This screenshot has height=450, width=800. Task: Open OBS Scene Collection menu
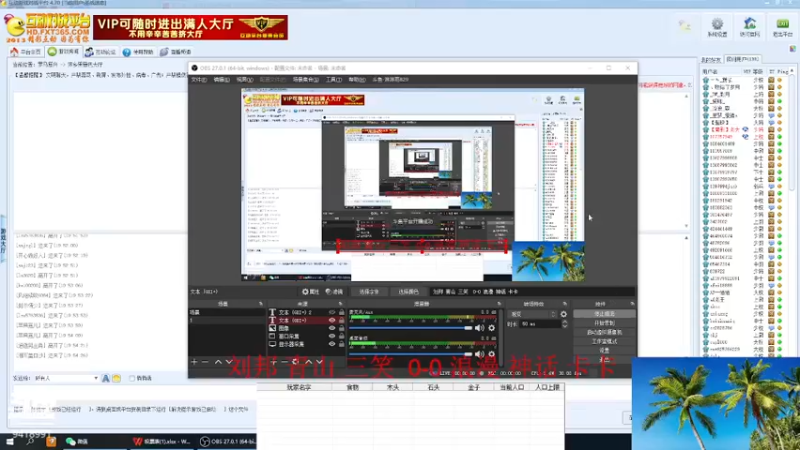click(x=306, y=80)
